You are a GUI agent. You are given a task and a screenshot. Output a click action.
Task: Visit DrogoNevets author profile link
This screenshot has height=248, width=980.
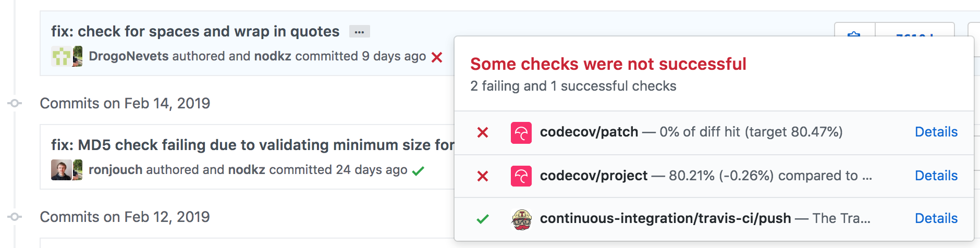pyautogui.click(x=128, y=56)
